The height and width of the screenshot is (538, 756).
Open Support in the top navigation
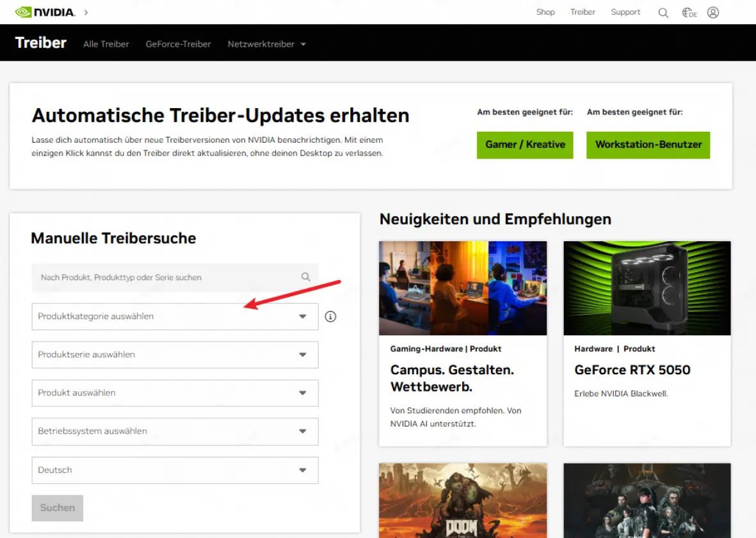click(x=625, y=12)
